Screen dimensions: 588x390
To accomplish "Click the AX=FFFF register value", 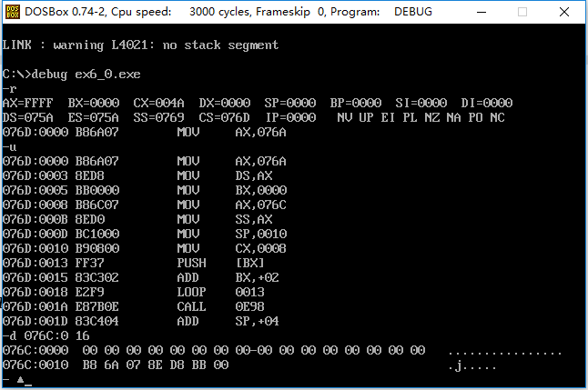I will tap(27, 103).
